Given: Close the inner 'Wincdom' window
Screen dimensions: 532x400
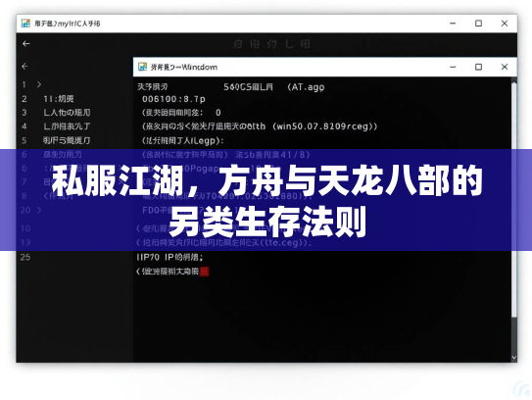Looking at the screenshot, I should [505, 67].
